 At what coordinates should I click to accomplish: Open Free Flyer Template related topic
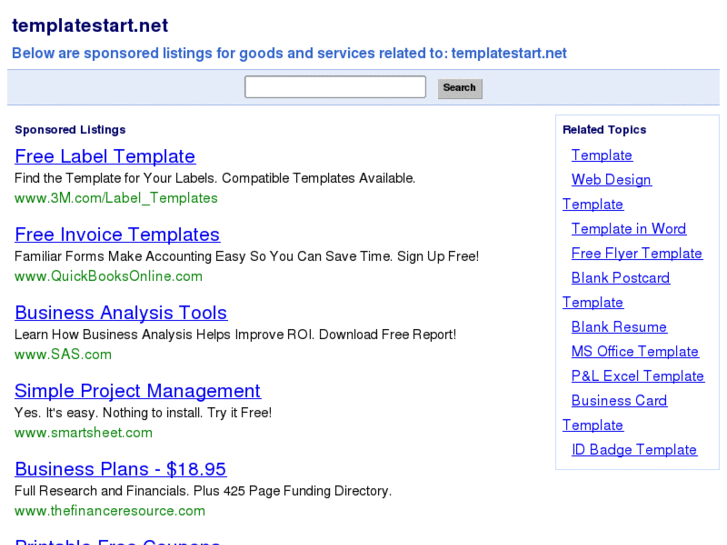637,253
